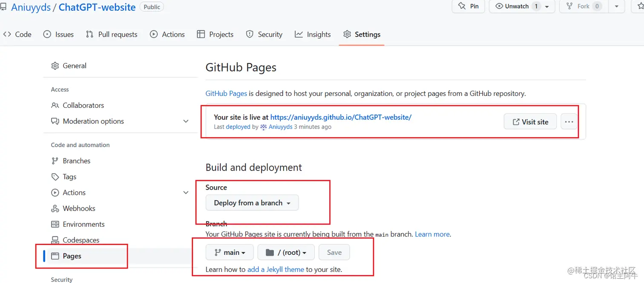The image size is (644, 283).
Task: Click the General settings gear icon
Action: coord(55,66)
